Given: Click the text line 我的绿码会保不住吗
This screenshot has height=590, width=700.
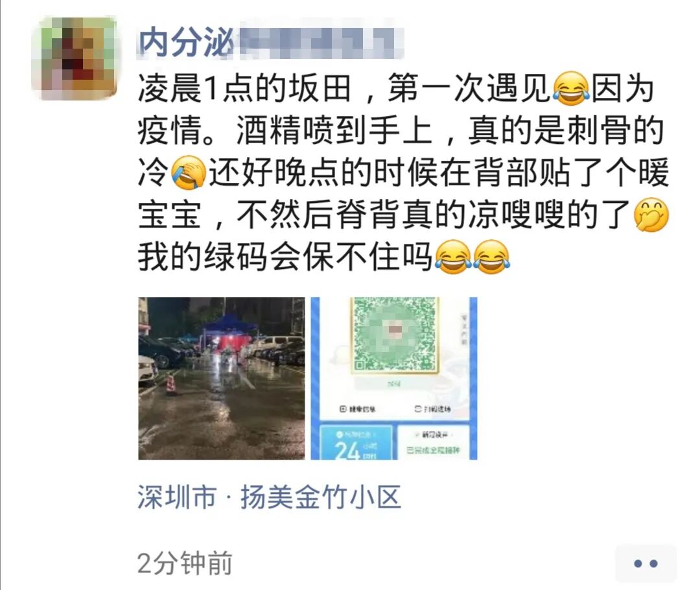Looking at the screenshot, I should (285, 257).
